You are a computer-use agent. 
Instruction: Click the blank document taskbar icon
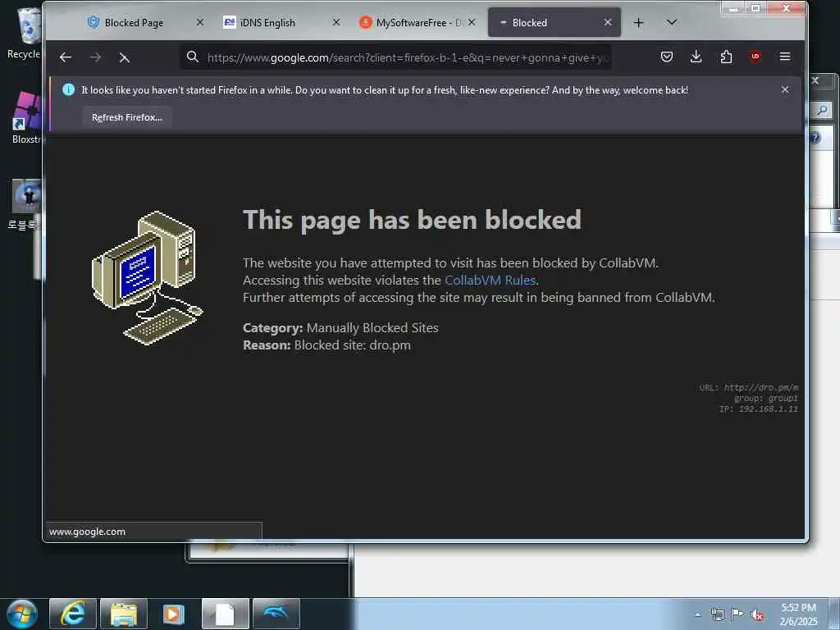click(x=225, y=614)
